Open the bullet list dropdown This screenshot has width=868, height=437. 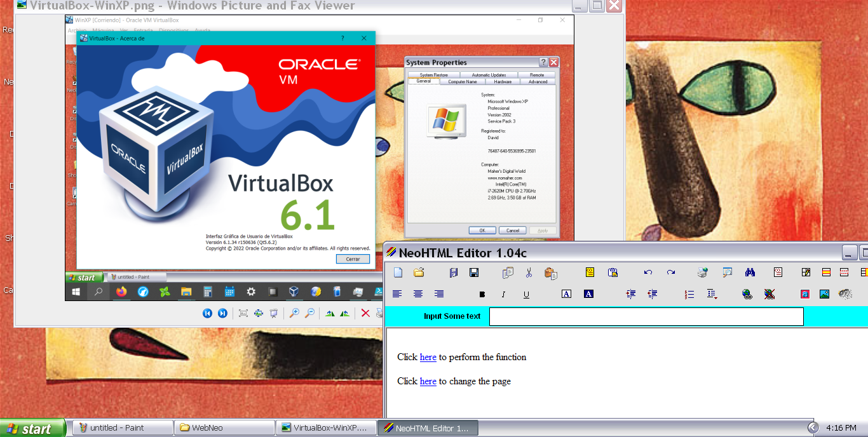(712, 294)
